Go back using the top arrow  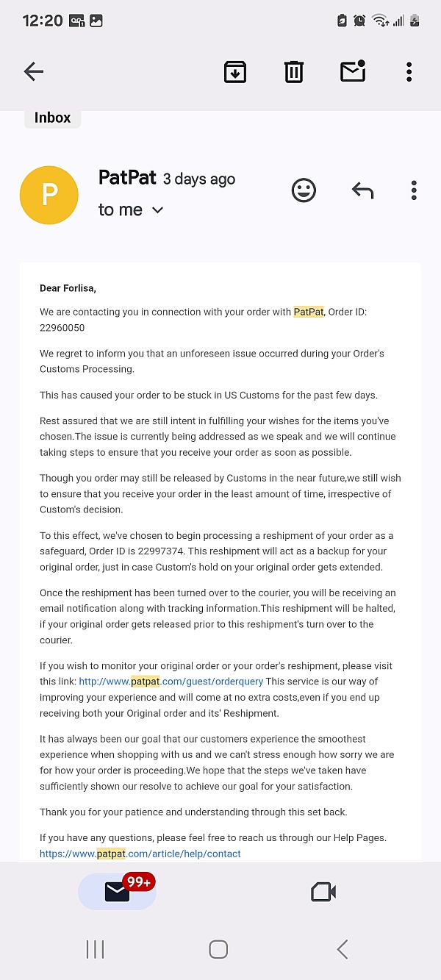coord(34,71)
